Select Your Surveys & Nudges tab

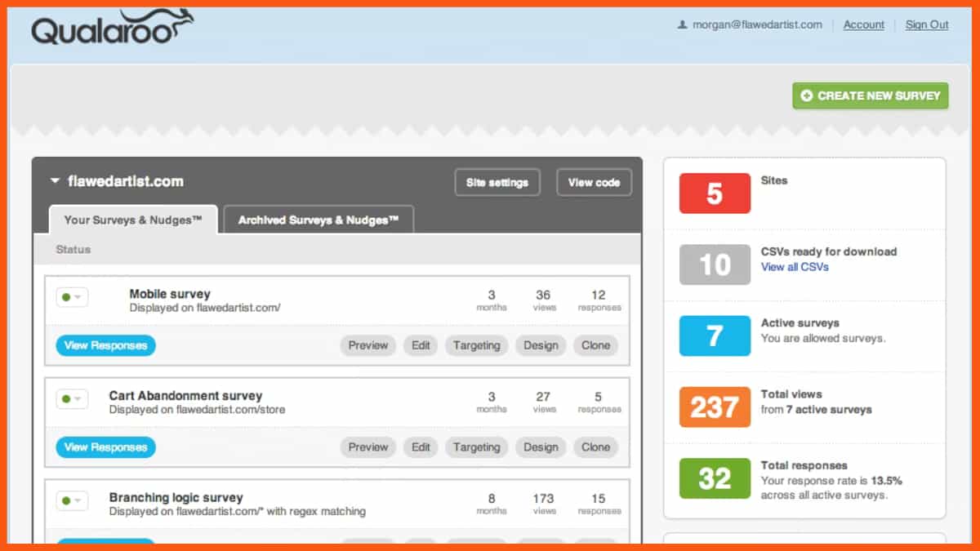click(x=133, y=220)
